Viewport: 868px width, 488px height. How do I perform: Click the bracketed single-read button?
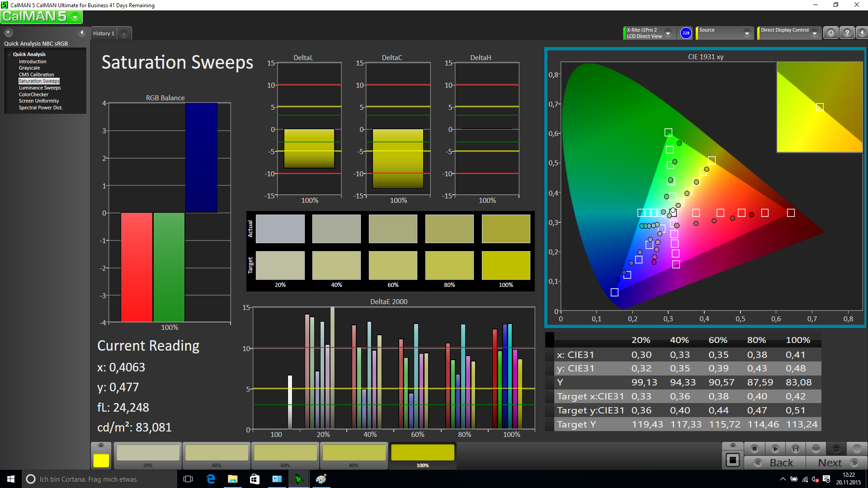coord(796,449)
